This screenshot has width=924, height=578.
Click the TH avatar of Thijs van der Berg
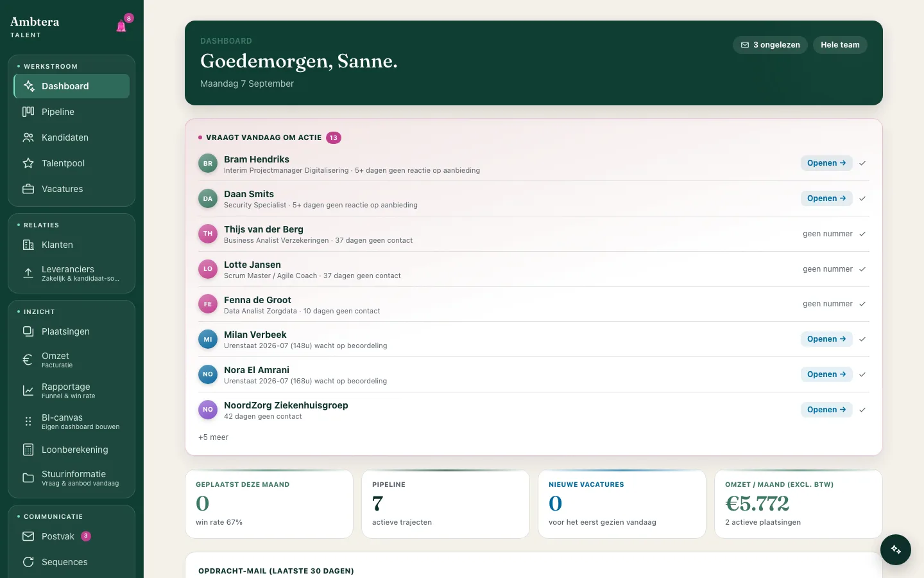[208, 234]
